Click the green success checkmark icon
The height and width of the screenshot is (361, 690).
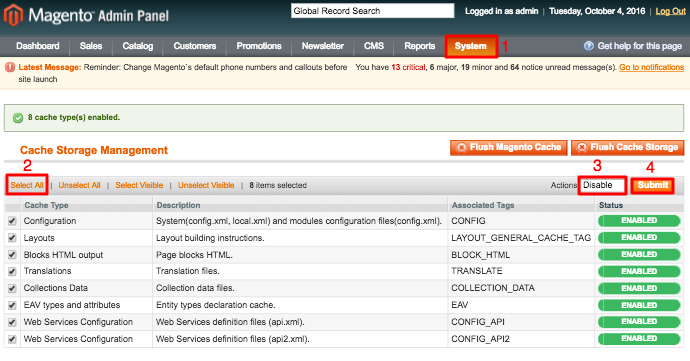(x=18, y=118)
